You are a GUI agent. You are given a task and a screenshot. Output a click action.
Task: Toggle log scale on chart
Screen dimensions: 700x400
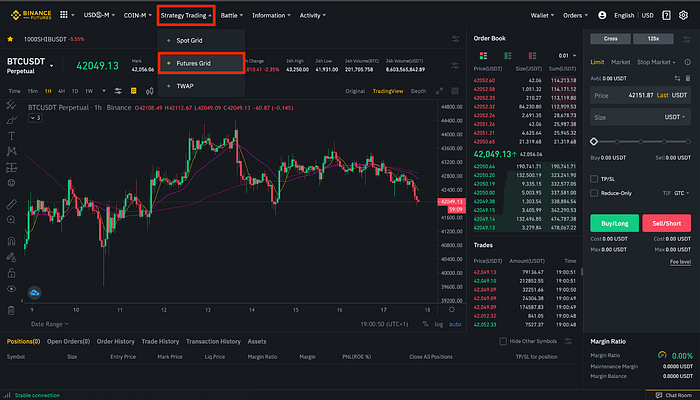click(x=439, y=324)
